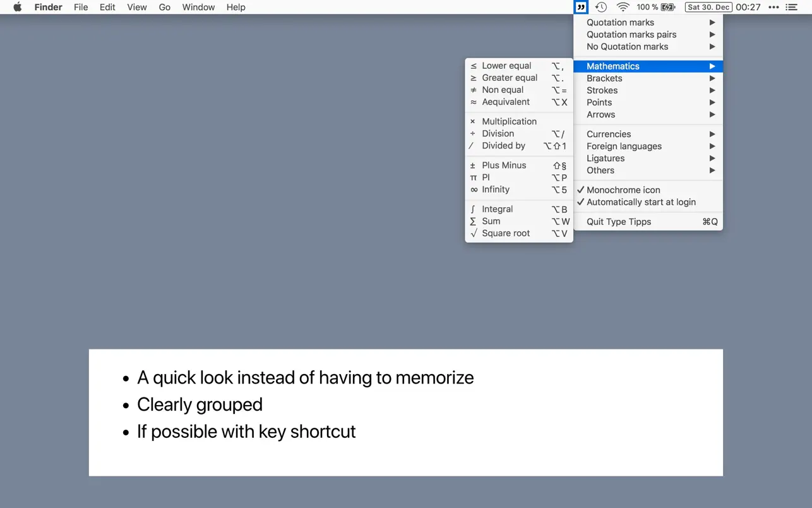Open the Finder File menu

tap(81, 7)
